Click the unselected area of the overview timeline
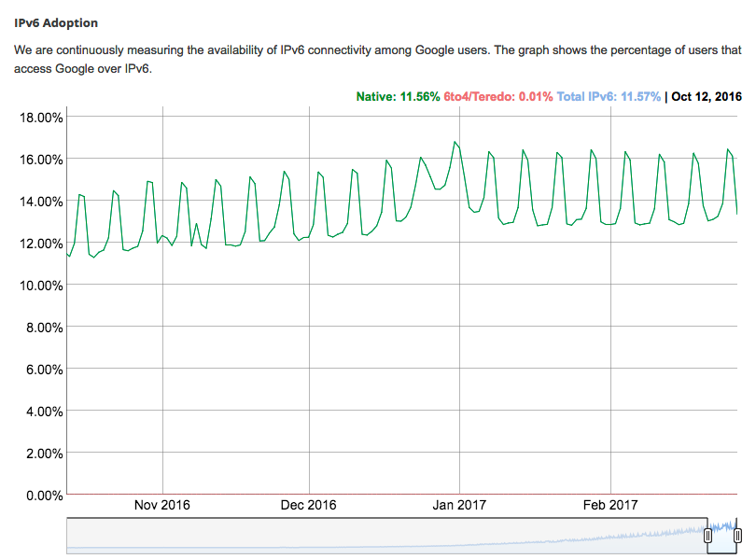The width and height of the screenshot is (756, 559). pyautogui.click(x=373, y=536)
